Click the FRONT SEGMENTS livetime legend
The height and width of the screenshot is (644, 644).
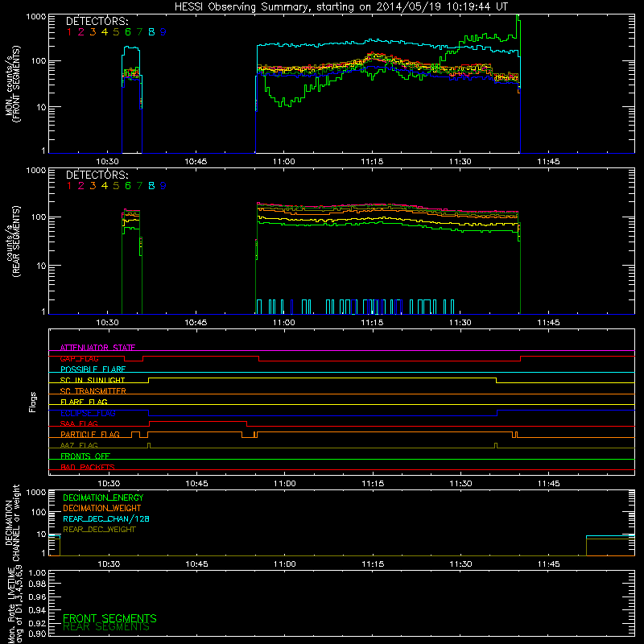click(x=109, y=618)
